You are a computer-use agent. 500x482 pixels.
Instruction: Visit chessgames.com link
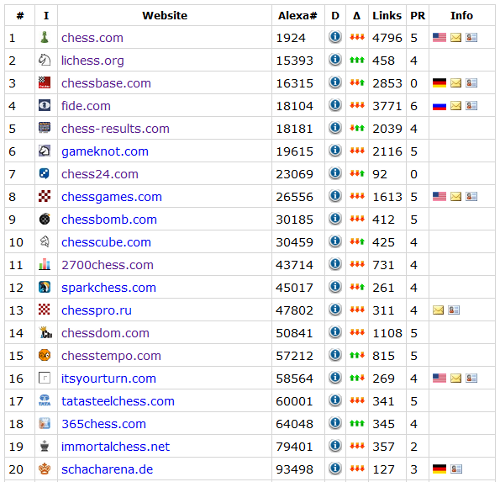(x=111, y=197)
